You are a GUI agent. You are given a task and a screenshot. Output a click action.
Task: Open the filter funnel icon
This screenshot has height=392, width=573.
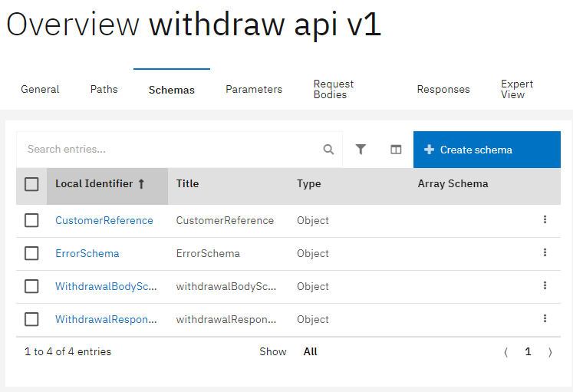(x=361, y=150)
